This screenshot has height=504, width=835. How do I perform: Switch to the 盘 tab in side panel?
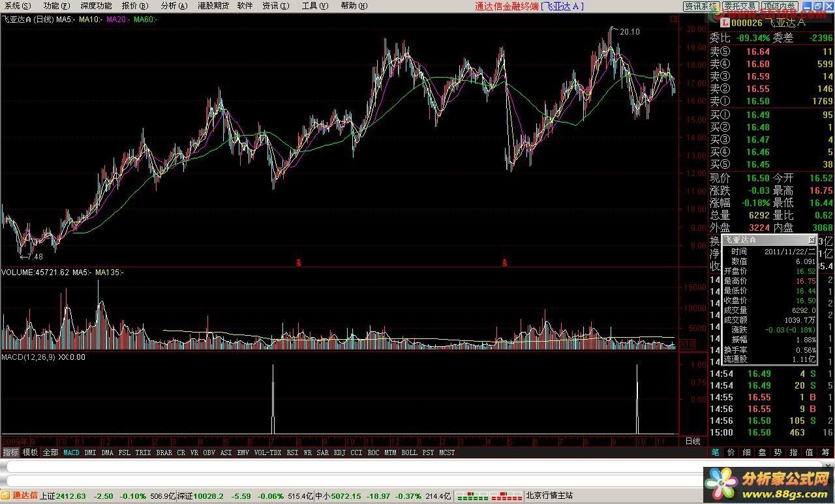763,452
